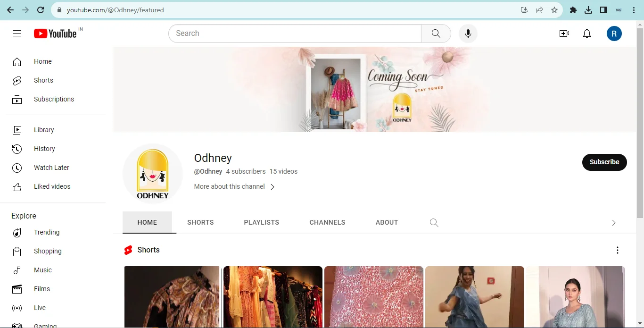Click the Live broadcast icon
Screen dimensions: 644x328
pyautogui.click(x=17, y=308)
